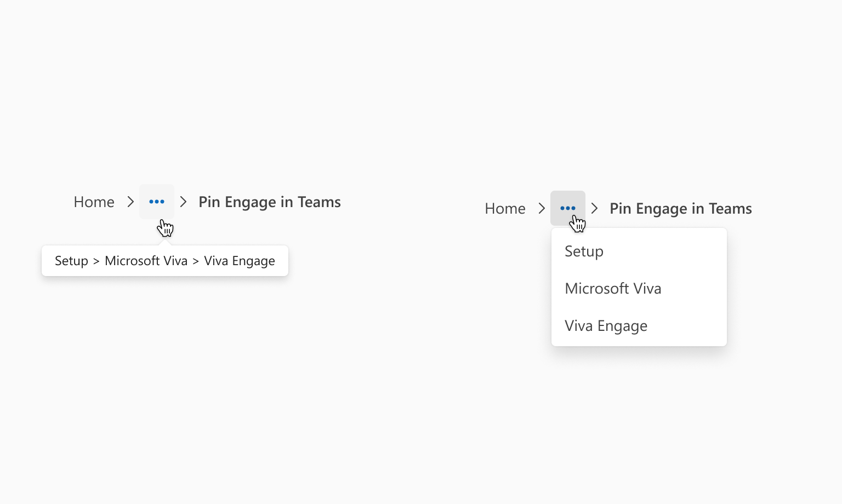Click the 'Setup' text in the tooltip
Screen dimensions: 842x504
point(71,261)
